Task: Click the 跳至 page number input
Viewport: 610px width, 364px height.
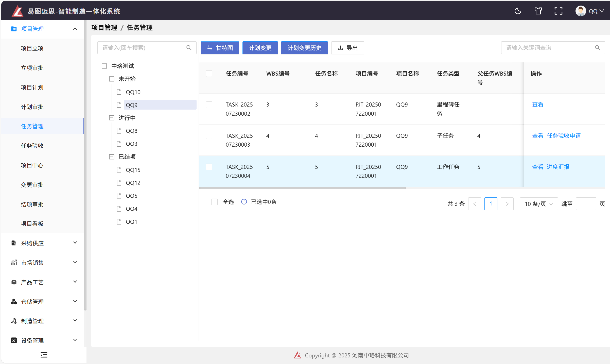Action: [x=586, y=204]
